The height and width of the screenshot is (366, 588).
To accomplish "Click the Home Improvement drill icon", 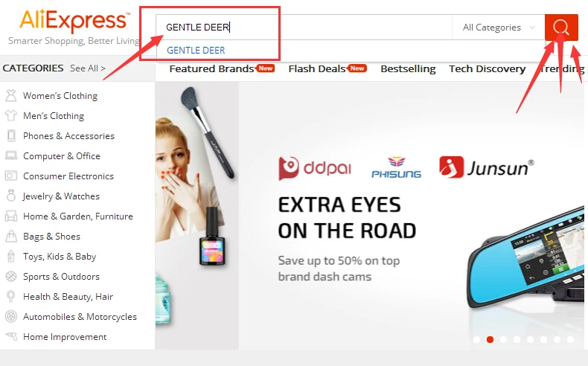I will pyautogui.click(x=11, y=336).
